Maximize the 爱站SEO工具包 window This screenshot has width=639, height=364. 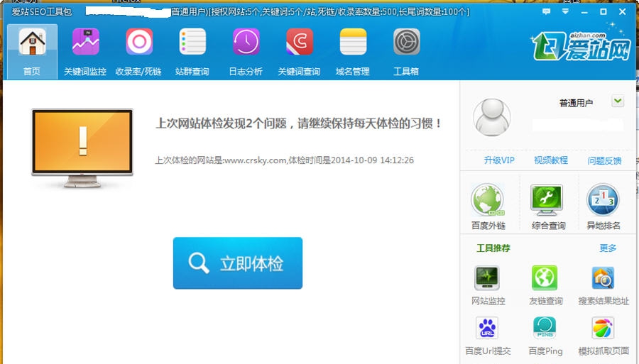coord(603,12)
